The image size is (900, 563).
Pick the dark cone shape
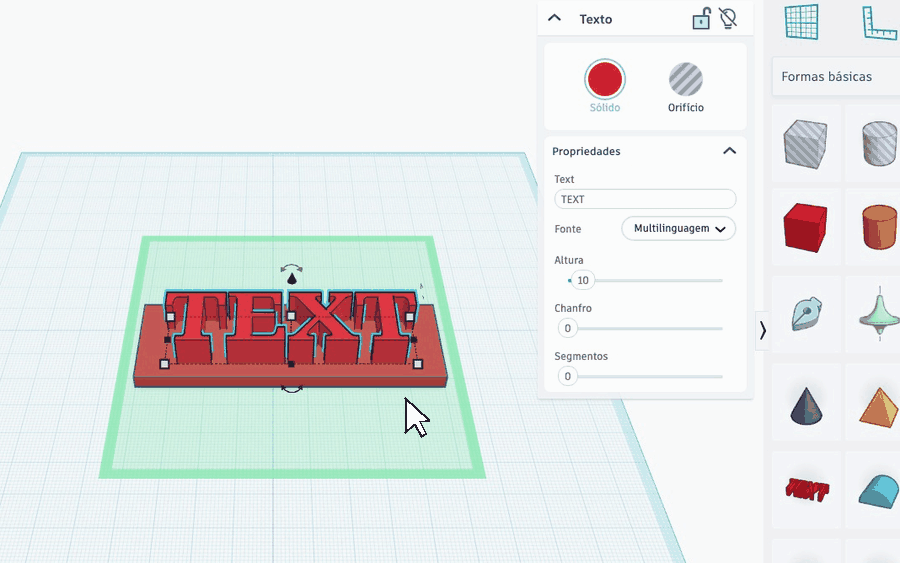806,406
